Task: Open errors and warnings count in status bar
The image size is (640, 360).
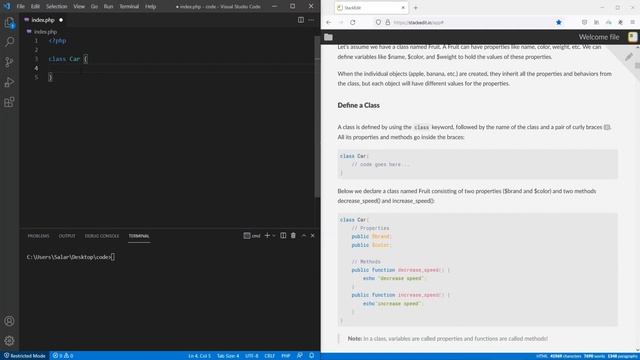Action: click(x=62, y=356)
